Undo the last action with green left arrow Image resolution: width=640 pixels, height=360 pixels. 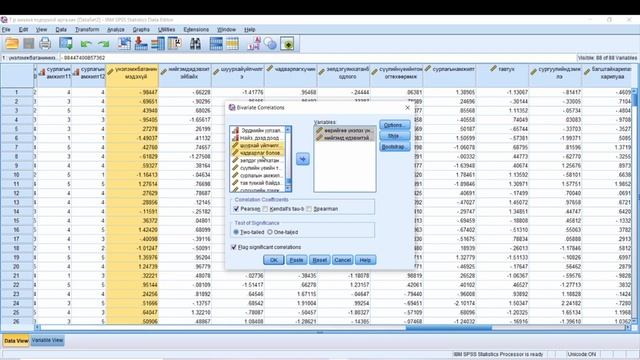(86, 44)
